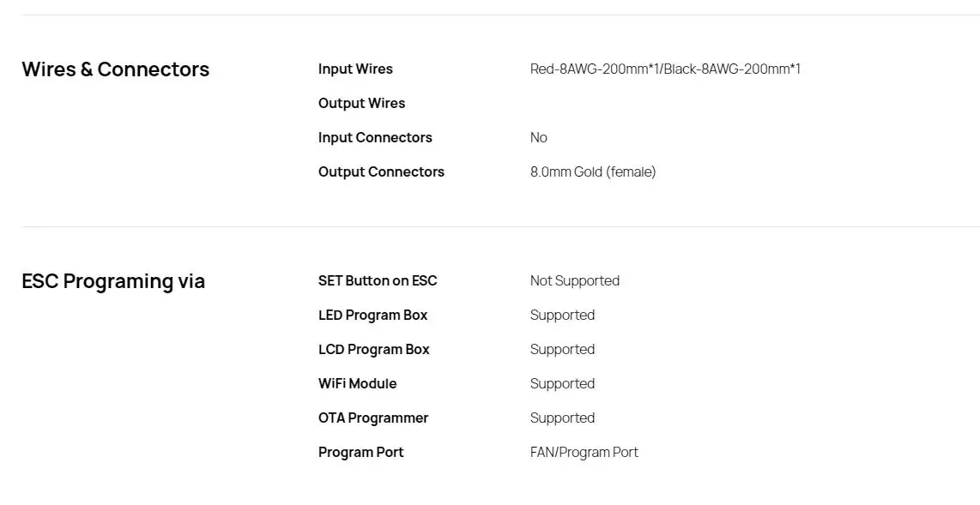Select the Input Wires label

pyautogui.click(x=355, y=69)
